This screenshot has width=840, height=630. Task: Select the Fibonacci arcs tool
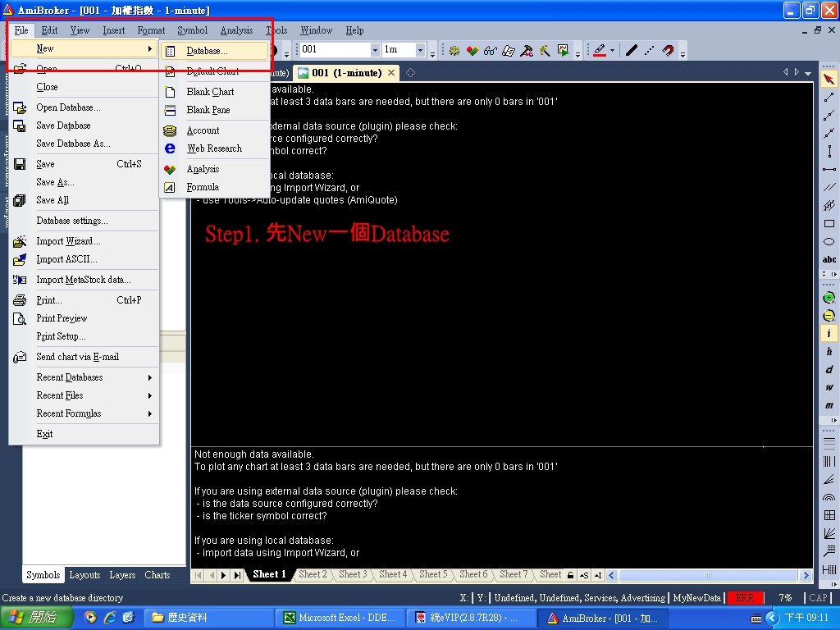coord(829,497)
